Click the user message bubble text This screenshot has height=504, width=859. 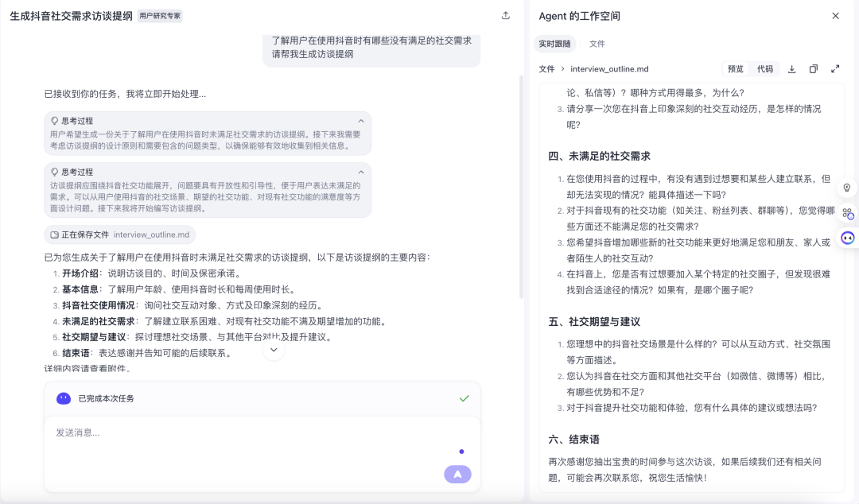click(371, 47)
